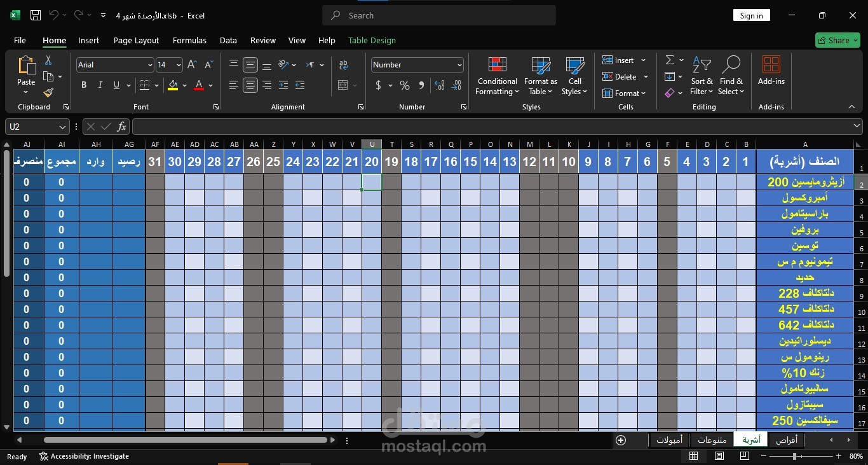The width and height of the screenshot is (868, 465).
Task: Apply Comma Style format
Action: [x=421, y=85]
